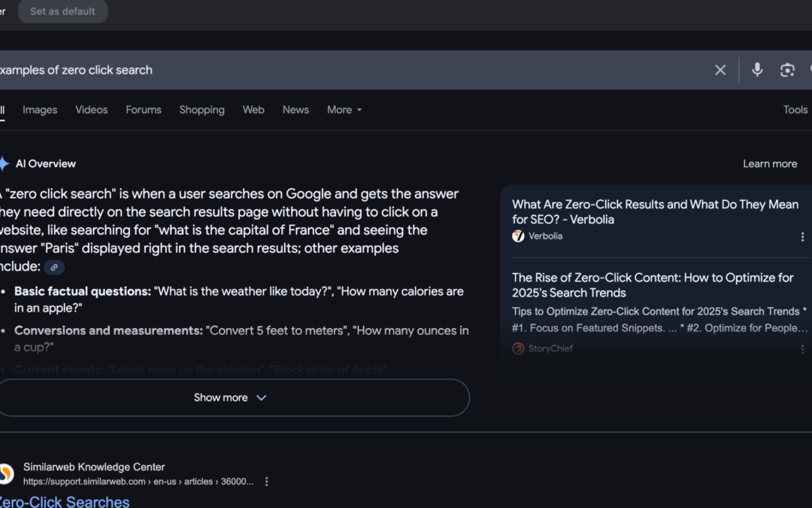Click the 'Tips to Optimize Zero-Click Content' snippet
Viewport: 812px width, 508px height.
point(659,320)
